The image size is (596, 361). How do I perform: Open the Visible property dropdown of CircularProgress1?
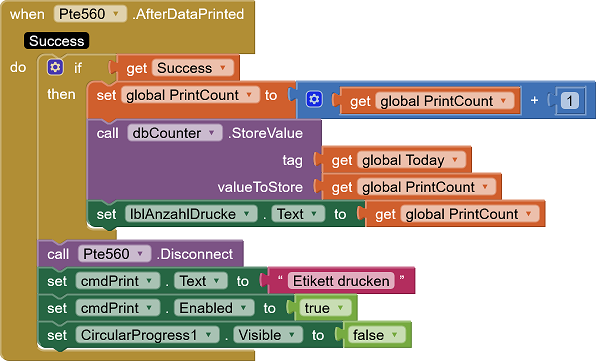(x=268, y=335)
